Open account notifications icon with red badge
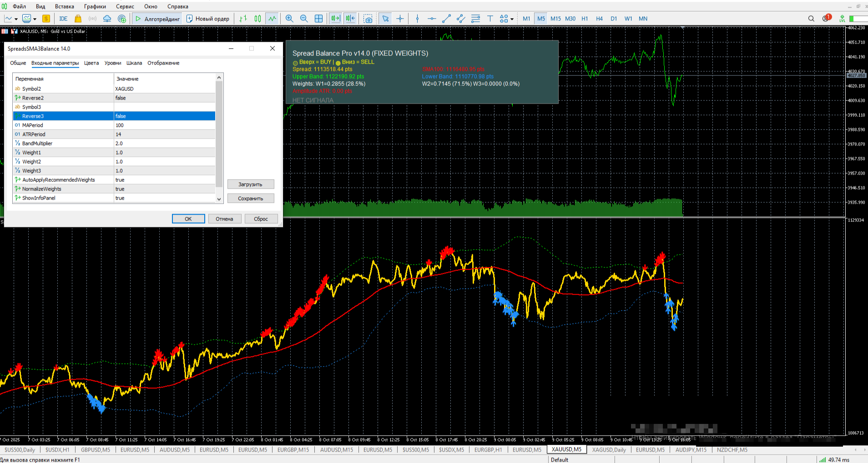The image size is (868, 463). click(827, 18)
